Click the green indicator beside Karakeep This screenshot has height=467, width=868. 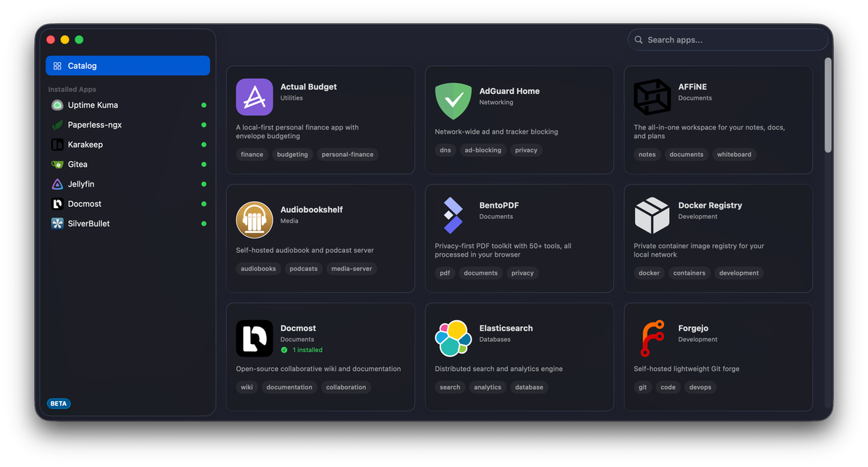[202, 144]
